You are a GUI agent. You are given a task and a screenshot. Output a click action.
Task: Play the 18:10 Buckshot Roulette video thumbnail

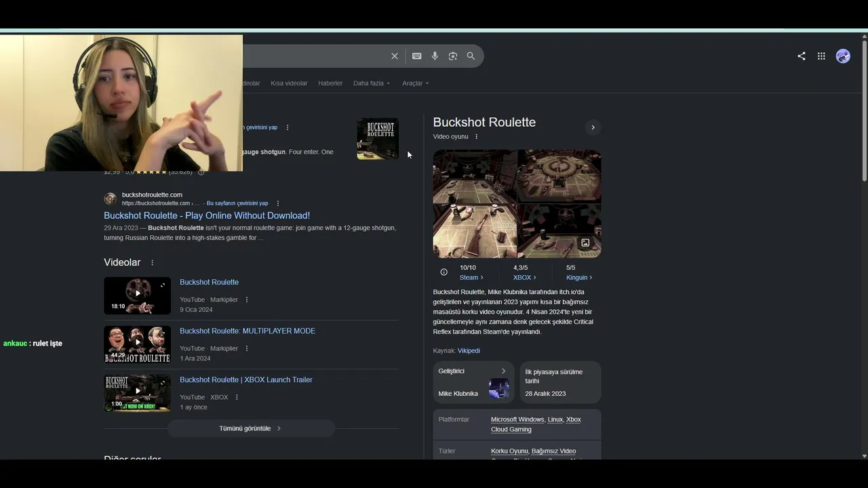click(137, 296)
